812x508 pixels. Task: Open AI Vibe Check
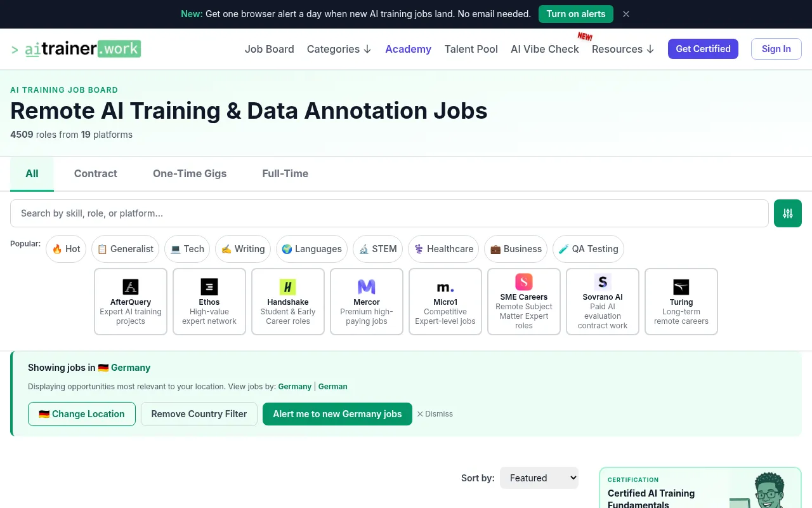[545, 49]
